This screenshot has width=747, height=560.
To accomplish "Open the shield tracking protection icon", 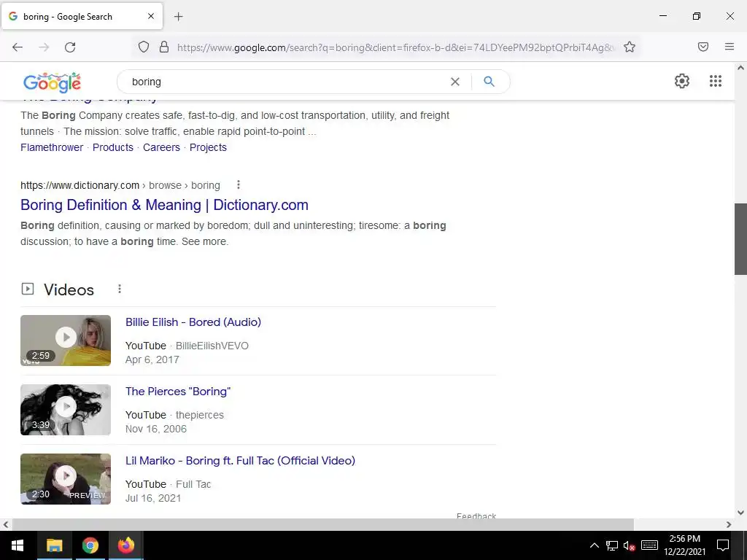I will 144,47.
